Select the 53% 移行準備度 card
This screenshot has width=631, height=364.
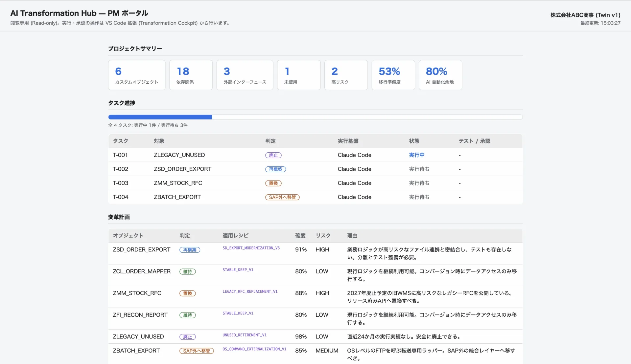tap(393, 75)
